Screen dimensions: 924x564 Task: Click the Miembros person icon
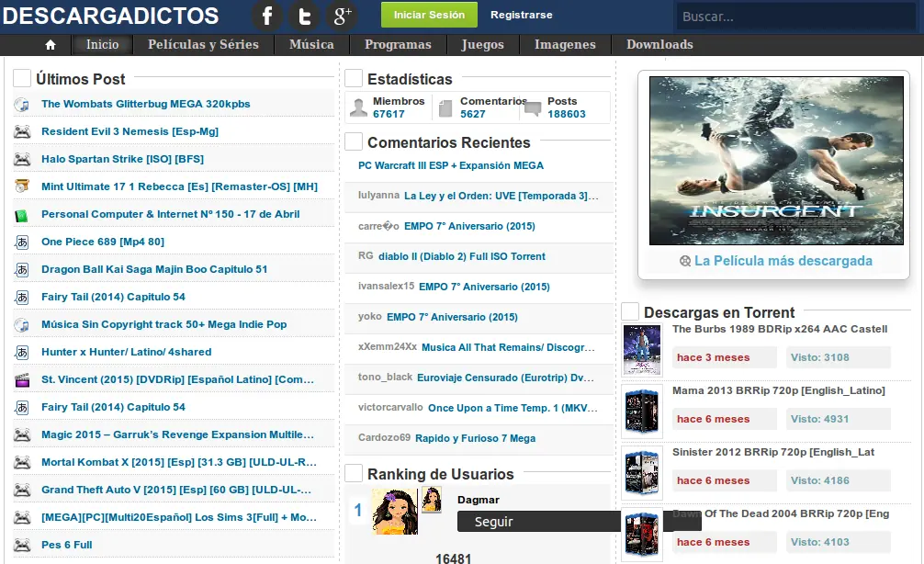coord(358,107)
